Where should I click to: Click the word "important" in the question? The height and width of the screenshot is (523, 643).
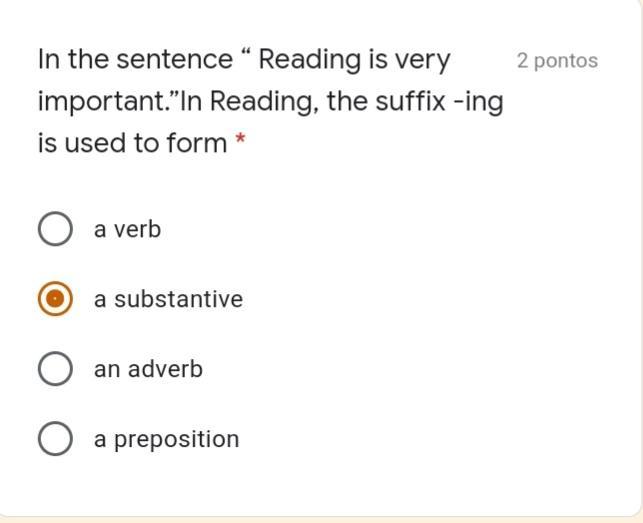100,103
